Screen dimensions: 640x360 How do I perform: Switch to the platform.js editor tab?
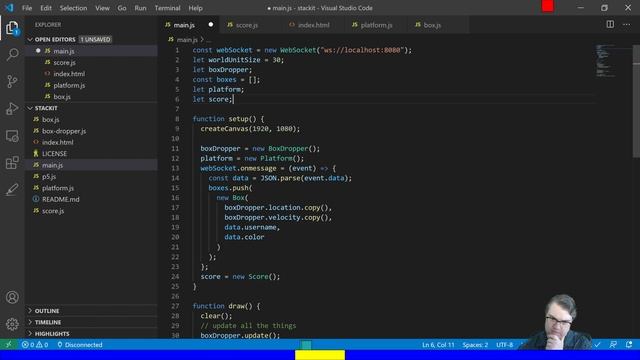tap(376, 25)
